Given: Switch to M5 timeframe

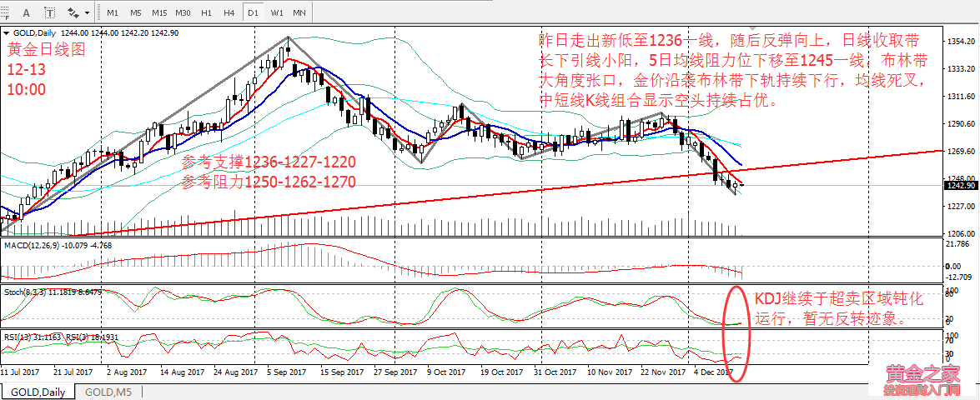Looking at the screenshot, I should tap(136, 13).
